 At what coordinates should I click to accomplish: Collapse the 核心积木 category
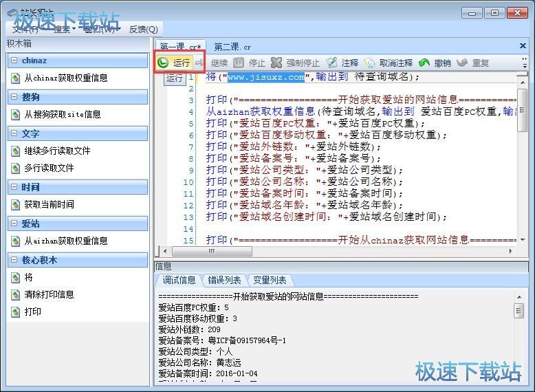tap(14, 260)
